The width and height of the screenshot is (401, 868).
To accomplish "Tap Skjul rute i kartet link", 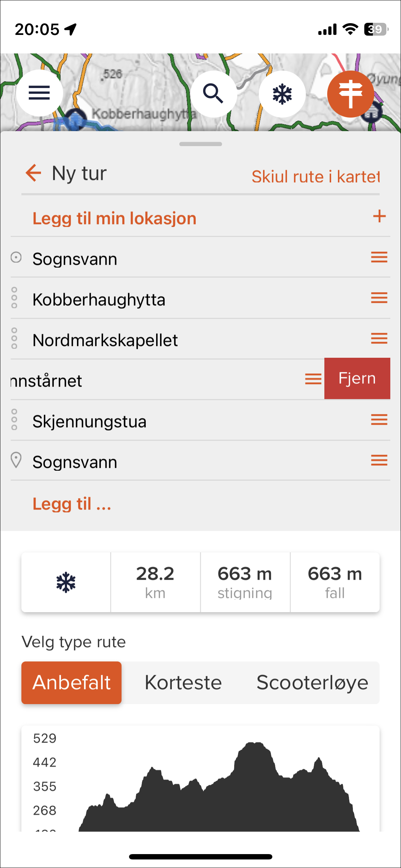I will coord(315,176).
